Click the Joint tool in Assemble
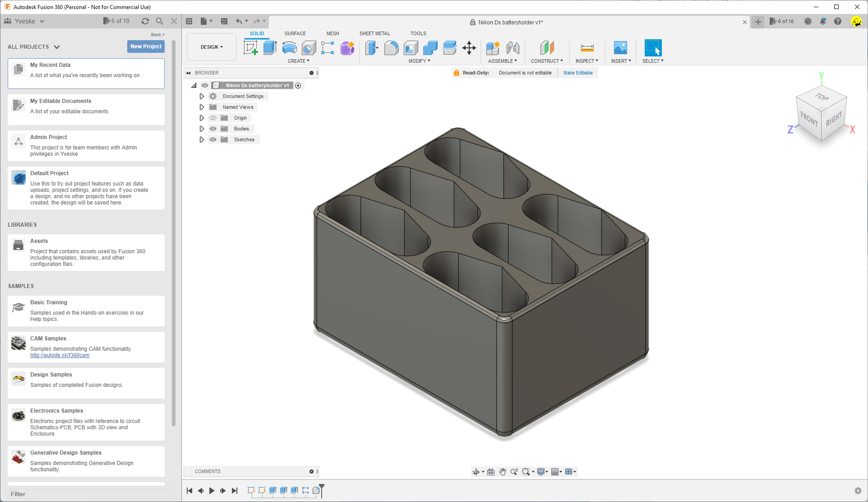The height and width of the screenshot is (502, 868). coord(512,48)
